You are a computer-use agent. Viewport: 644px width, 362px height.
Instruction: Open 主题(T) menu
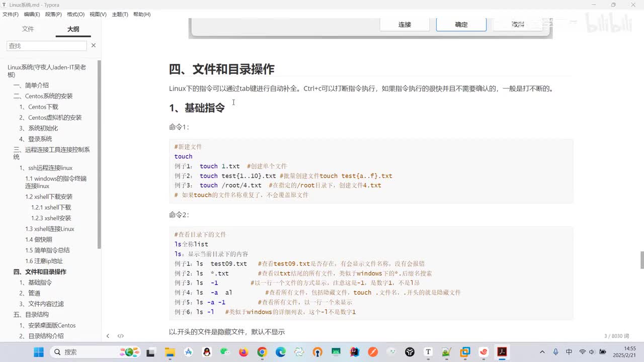point(120,14)
